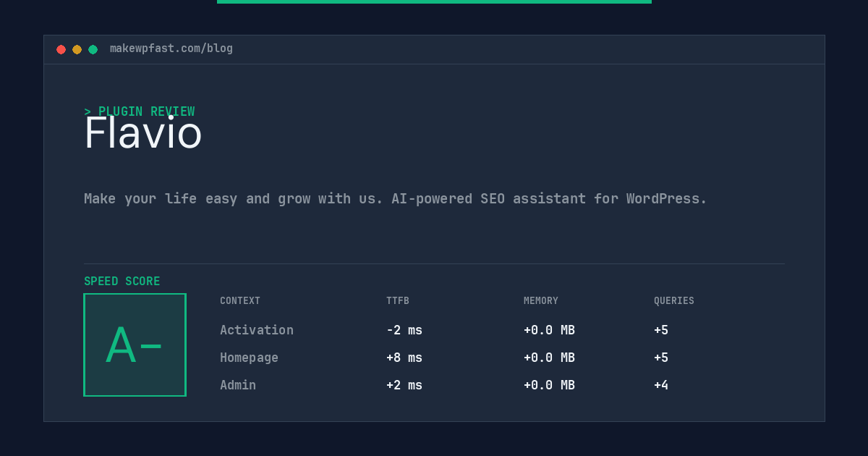Click the green maximize dot
This screenshot has height=456, width=868.
click(x=93, y=49)
